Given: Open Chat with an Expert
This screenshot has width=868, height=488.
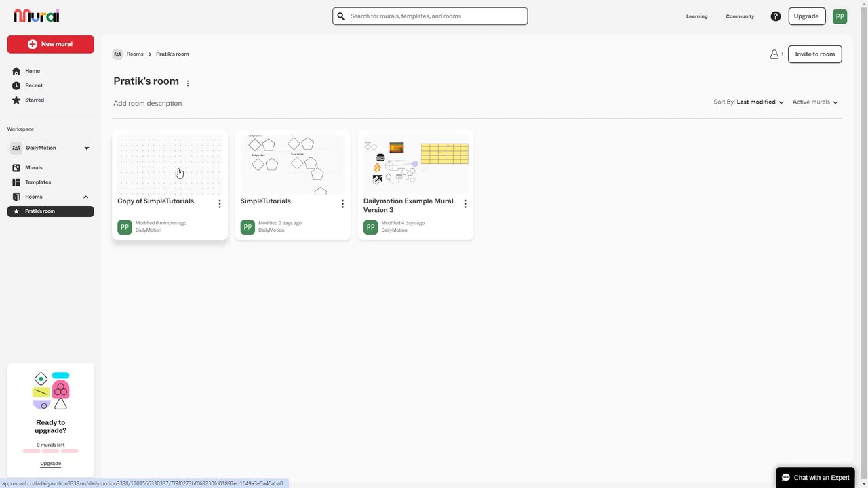Looking at the screenshot, I should click(x=815, y=478).
